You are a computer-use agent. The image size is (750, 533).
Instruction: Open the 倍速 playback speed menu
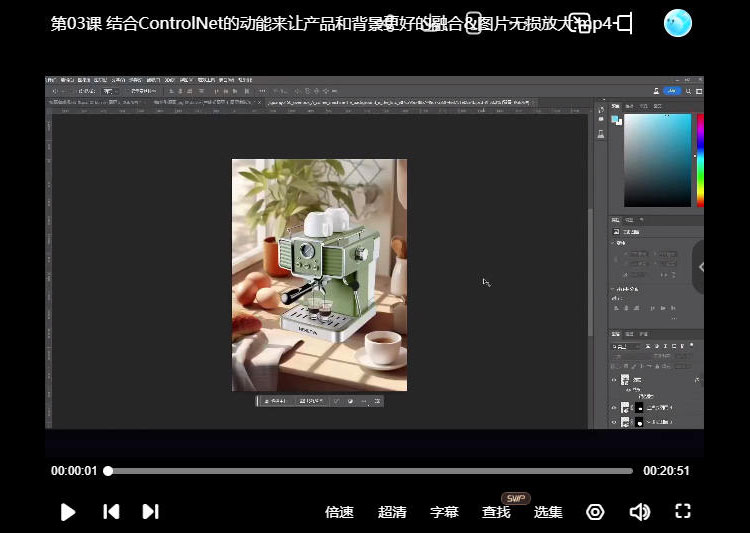339,512
